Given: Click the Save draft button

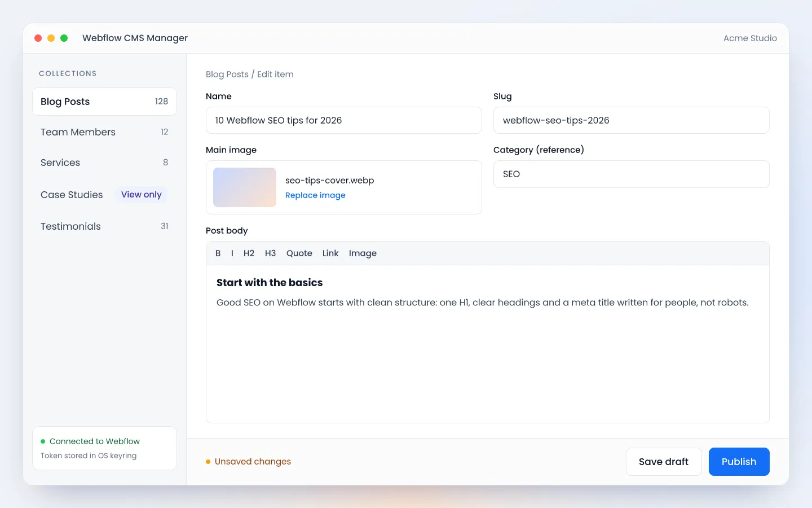Looking at the screenshot, I should pos(664,462).
